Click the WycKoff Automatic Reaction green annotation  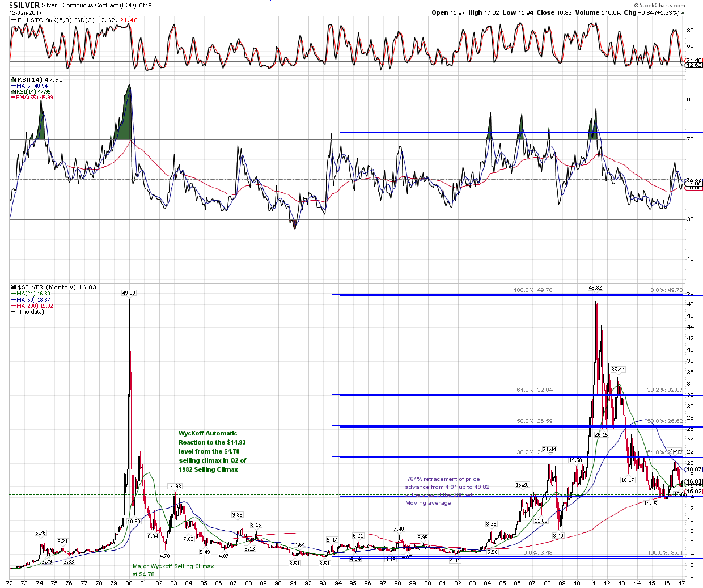coord(212,451)
